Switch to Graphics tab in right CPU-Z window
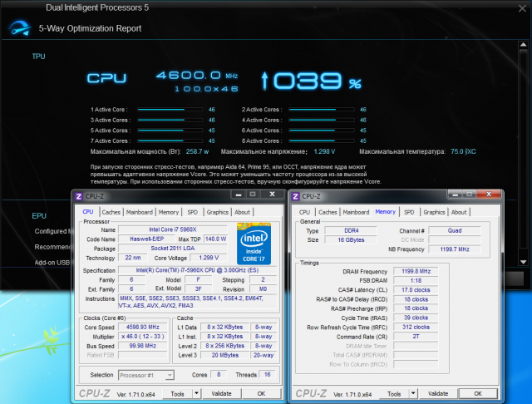Screen dimensions: 532x404 434,212
